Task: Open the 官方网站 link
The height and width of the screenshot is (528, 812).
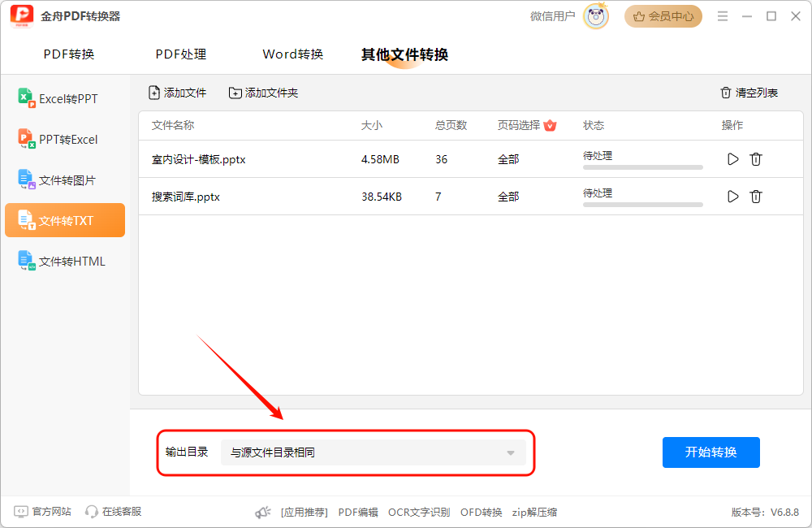Action: (43, 512)
